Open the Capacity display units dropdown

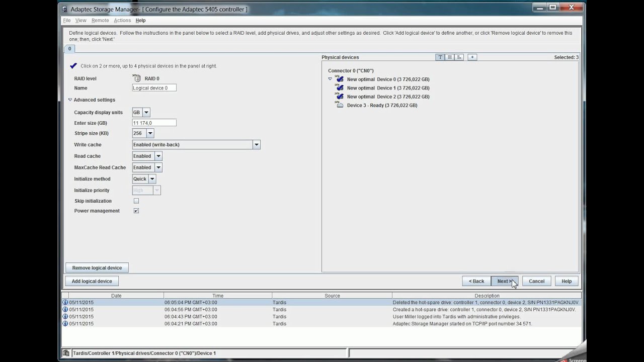(x=146, y=113)
